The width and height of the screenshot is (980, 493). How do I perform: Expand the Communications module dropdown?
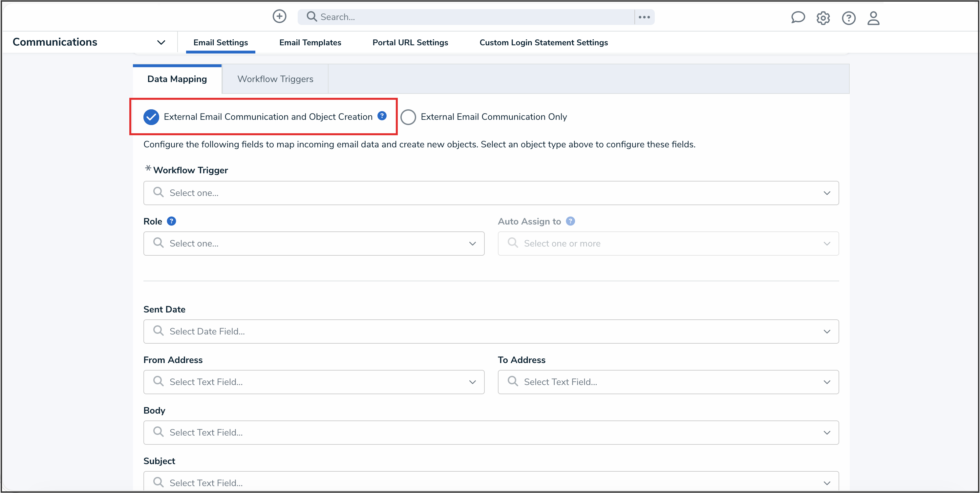[161, 42]
